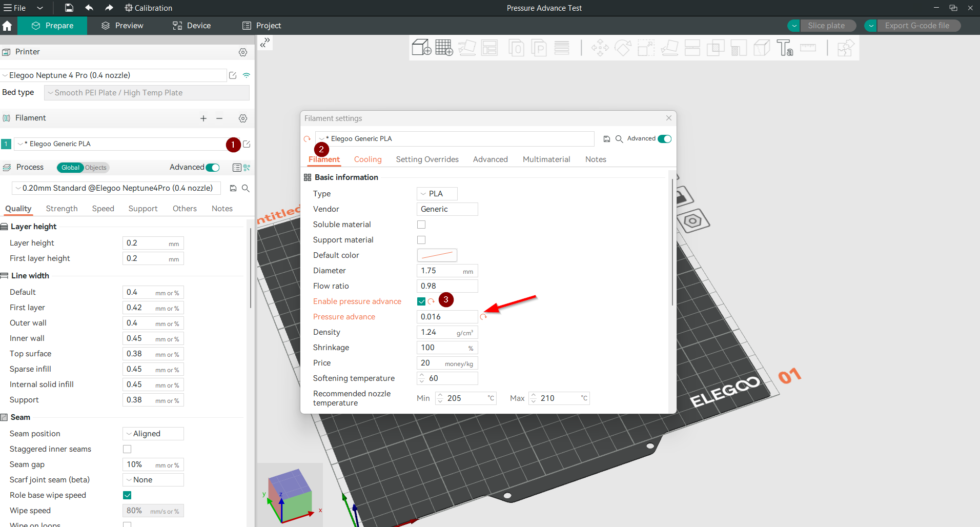Click the Remove filament minus icon

tap(219, 118)
